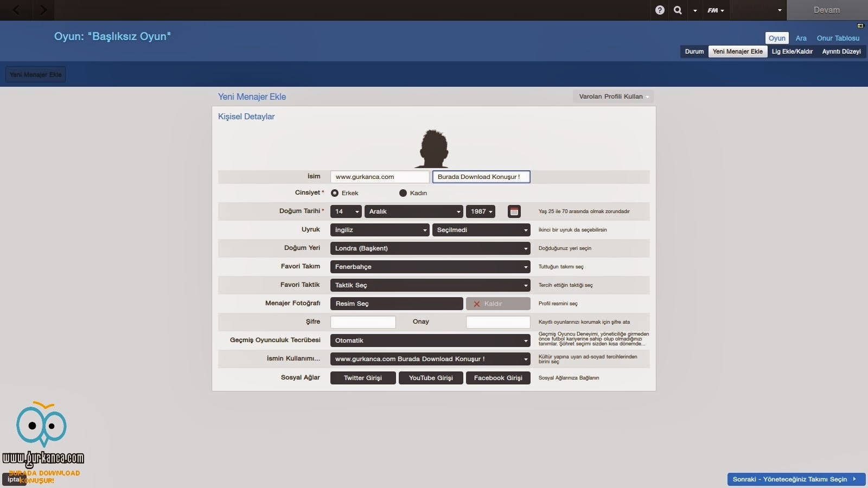Click the Resim Seç photo selector
Screen dimensions: 868x488
[397, 304]
